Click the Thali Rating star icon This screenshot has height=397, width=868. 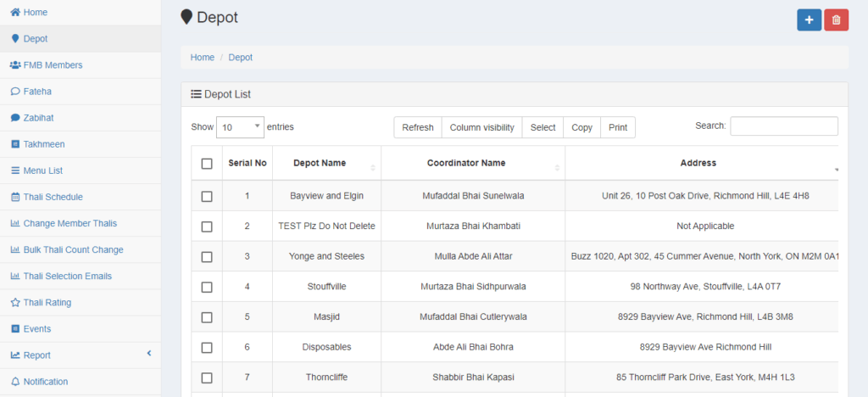coord(15,302)
